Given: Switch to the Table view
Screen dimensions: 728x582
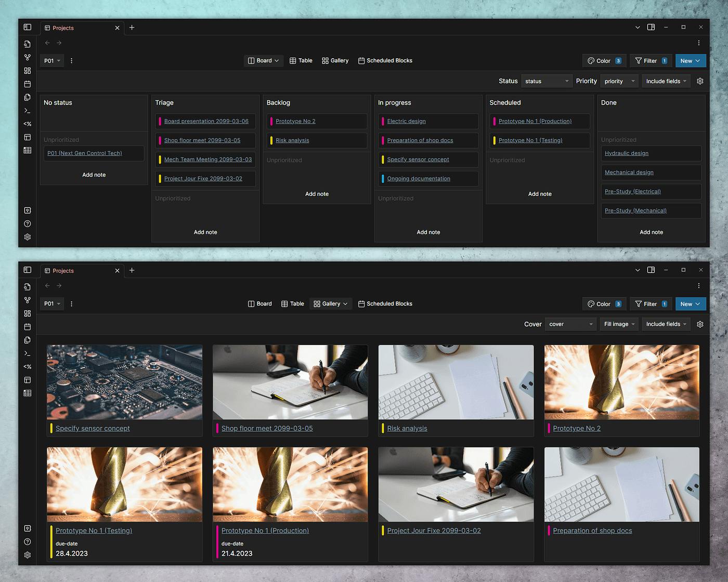Looking at the screenshot, I should pos(301,60).
